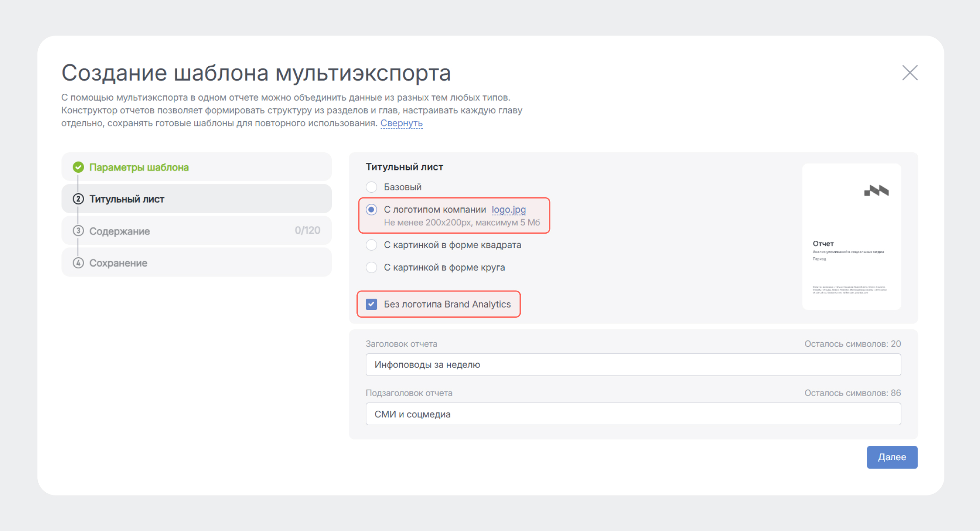This screenshot has height=531, width=980.
Task: Open the Титульный лист step
Action: [x=196, y=199]
